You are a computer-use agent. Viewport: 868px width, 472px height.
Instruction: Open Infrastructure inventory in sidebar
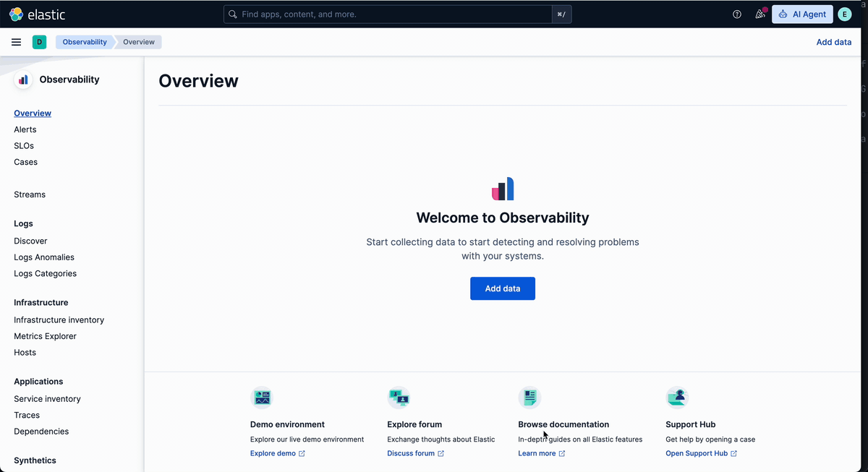(x=59, y=319)
